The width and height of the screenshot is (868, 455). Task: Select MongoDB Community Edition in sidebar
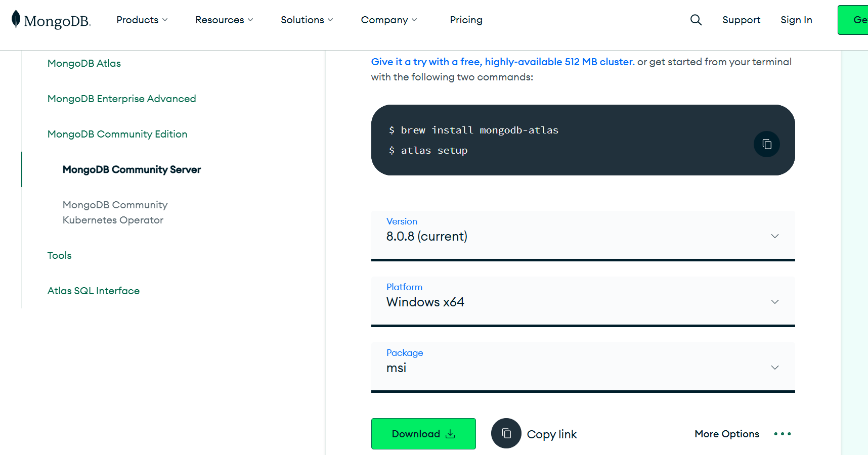coord(117,134)
